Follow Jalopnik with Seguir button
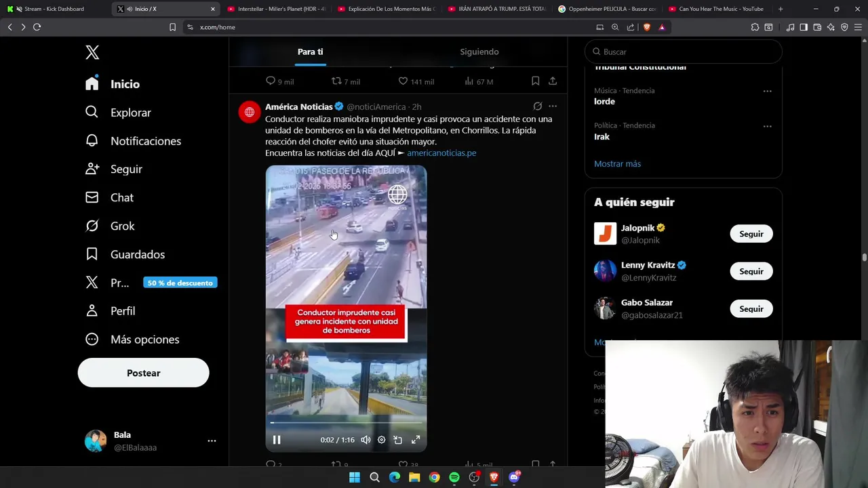This screenshot has height=488, width=868. (x=751, y=234)
